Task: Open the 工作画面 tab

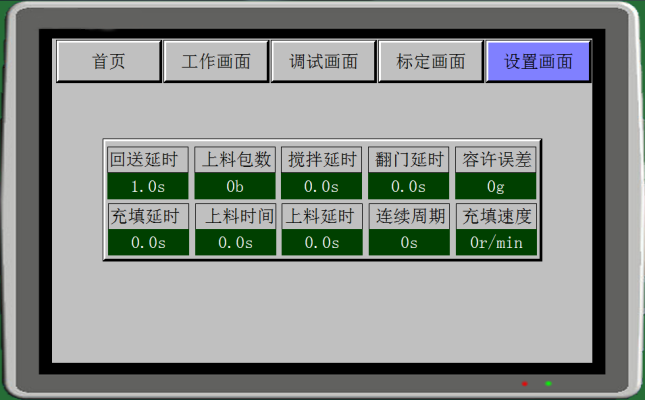Action: click(x=215, y=61)
